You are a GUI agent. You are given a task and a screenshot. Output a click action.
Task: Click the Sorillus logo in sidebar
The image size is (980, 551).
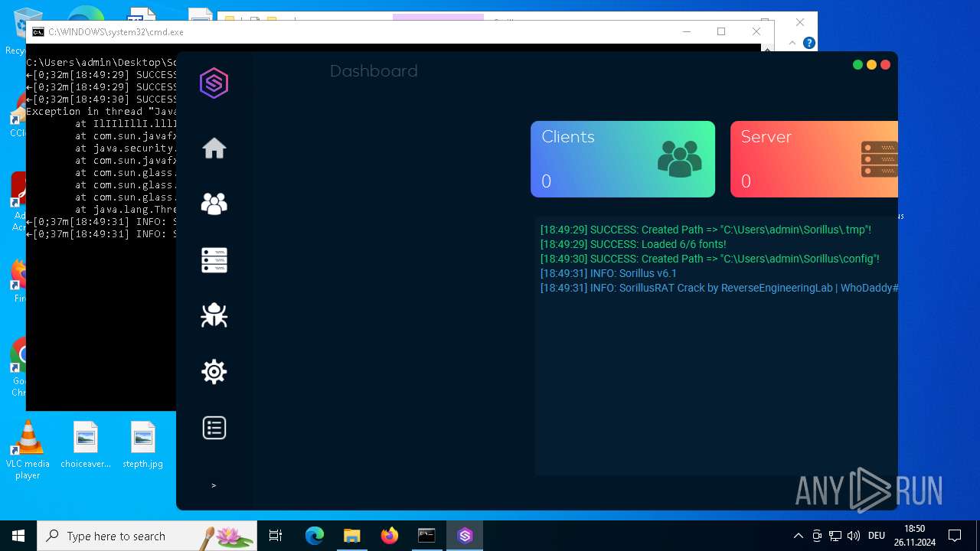(214, 83)
